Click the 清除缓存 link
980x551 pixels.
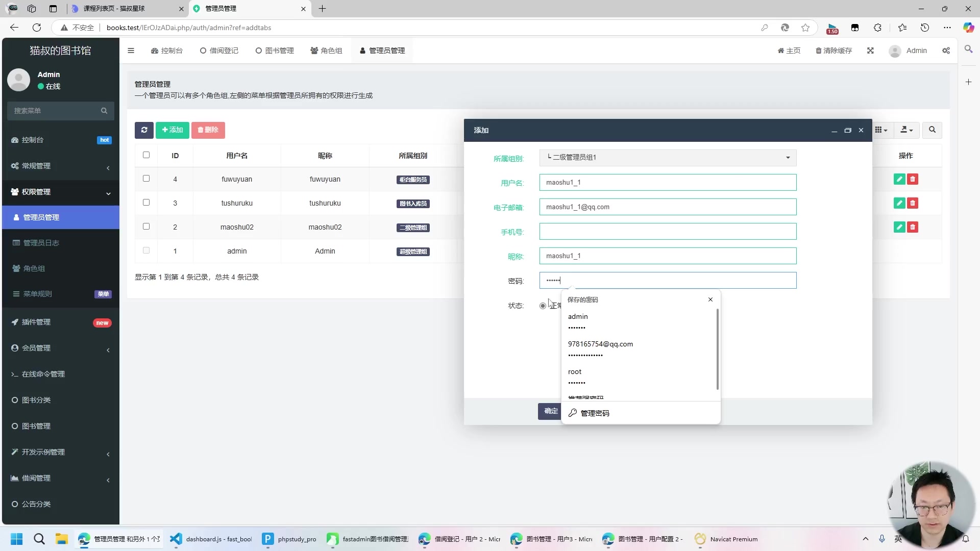pyautogui.click(x=834, y=51)
